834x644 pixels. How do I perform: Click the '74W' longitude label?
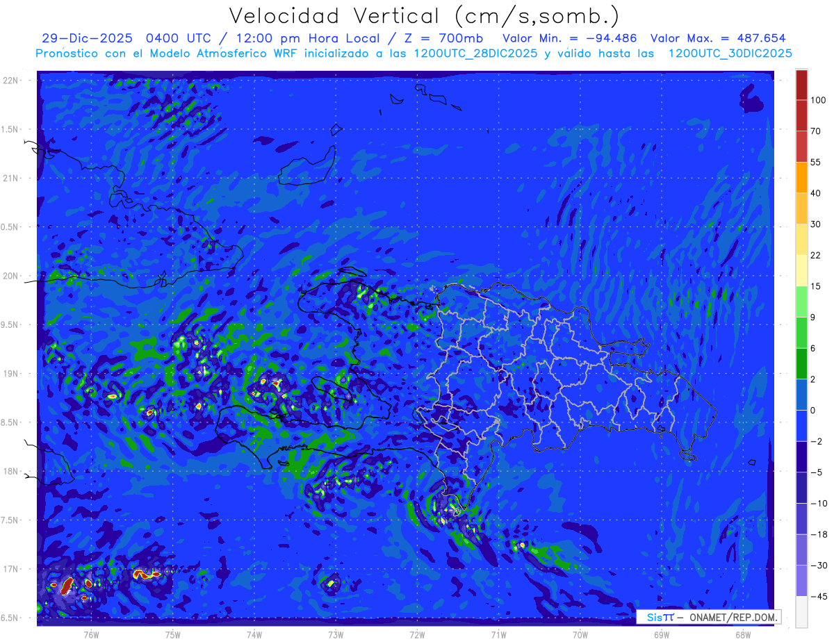(x=254, y=635)
